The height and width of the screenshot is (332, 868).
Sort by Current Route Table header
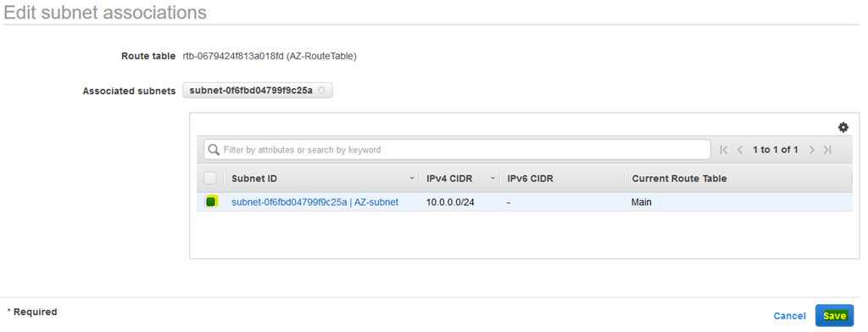coord(679,179)
